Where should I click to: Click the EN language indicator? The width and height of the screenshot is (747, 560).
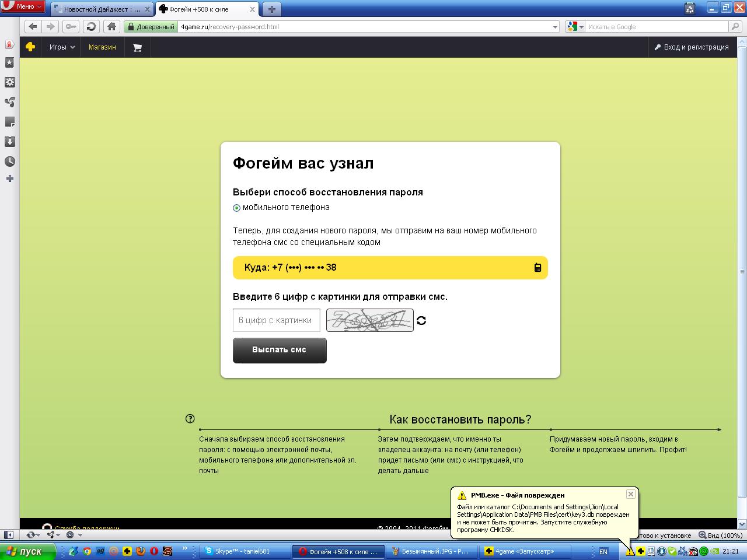[603, 551]
